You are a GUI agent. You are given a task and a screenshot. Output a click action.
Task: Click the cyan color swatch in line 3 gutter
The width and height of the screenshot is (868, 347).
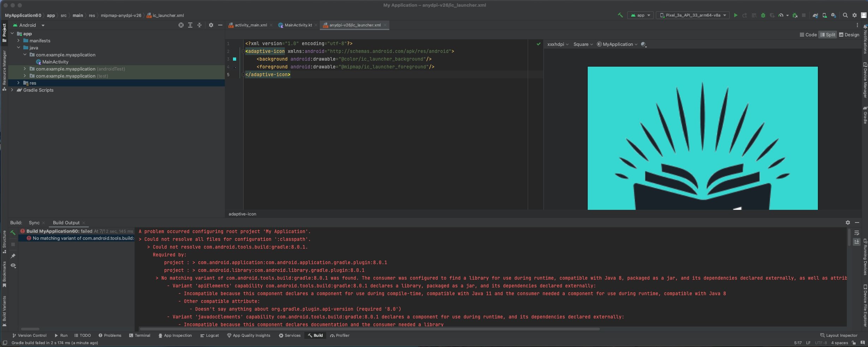[234, 59]
